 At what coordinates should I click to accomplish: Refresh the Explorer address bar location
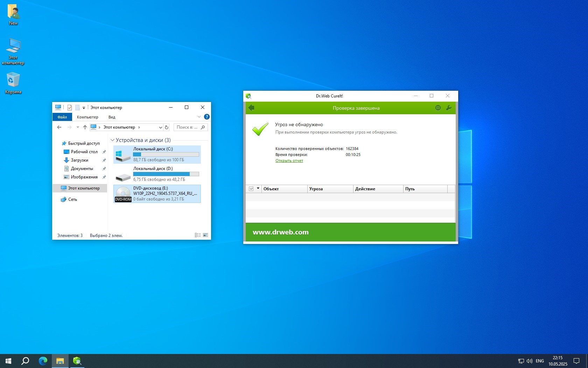[x=167, y=127]
